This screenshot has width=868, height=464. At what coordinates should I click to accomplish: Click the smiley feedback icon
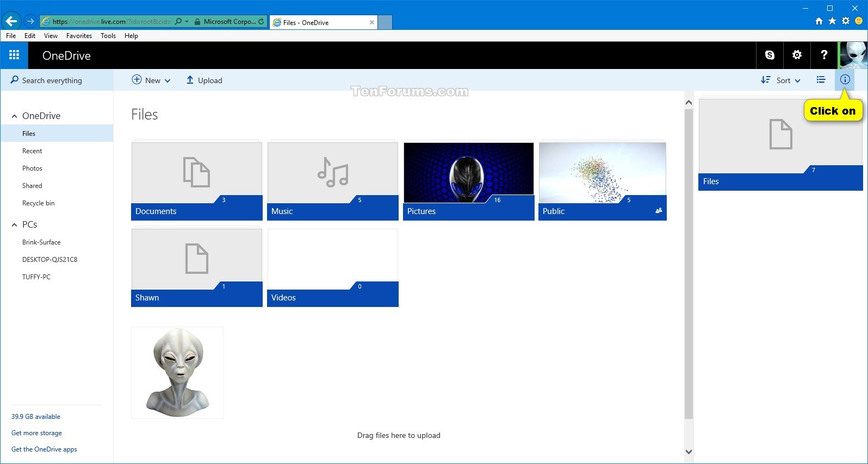coord(859,21)
